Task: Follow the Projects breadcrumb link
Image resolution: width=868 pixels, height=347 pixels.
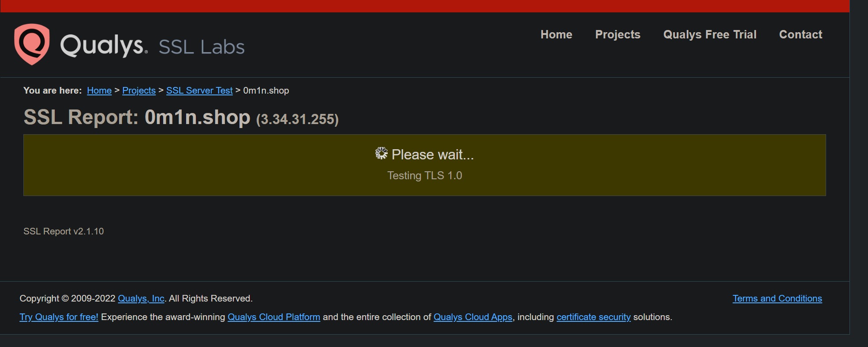Action: (139, 91)
